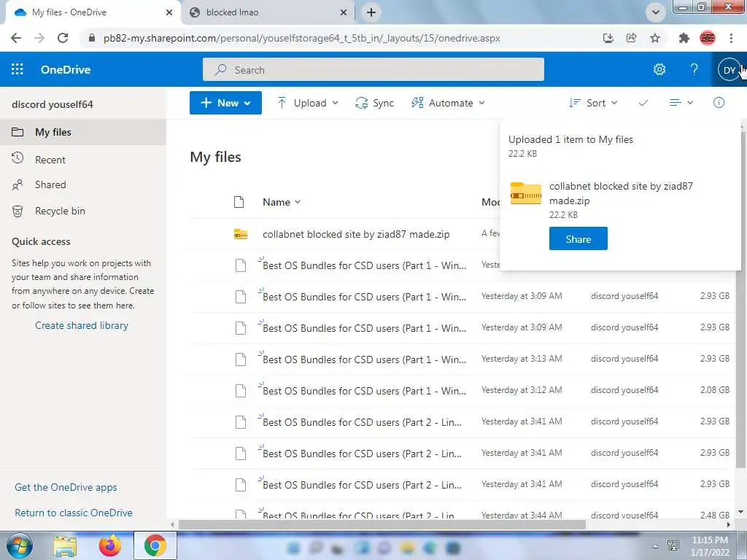Viewport: 747px width, 560px height.
Task: Open the Shared view
Action: [50, 184]
